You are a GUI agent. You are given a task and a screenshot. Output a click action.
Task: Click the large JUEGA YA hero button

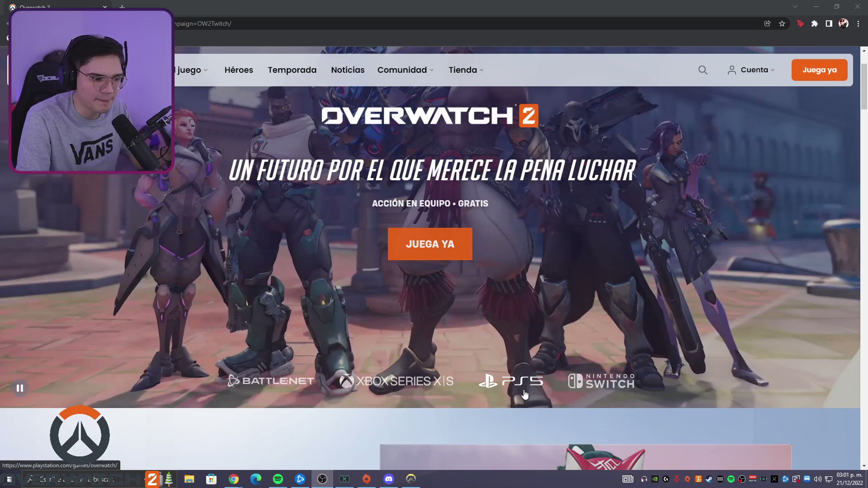pyautogui.click(x=430, y=244)
